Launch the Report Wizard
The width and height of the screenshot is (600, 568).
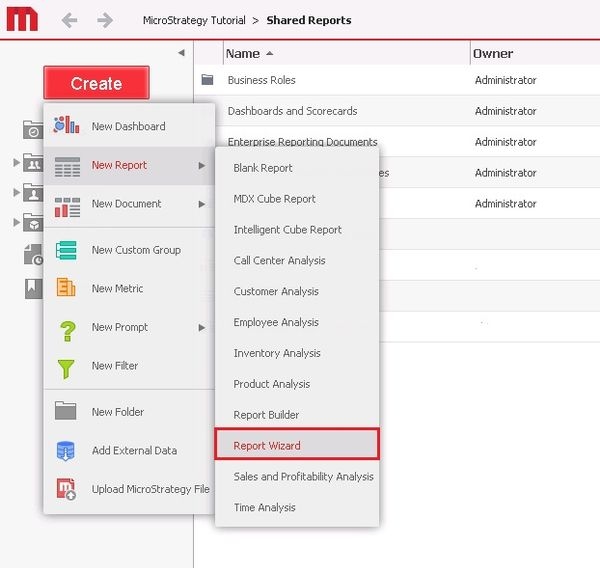click(x=297, y=446)
